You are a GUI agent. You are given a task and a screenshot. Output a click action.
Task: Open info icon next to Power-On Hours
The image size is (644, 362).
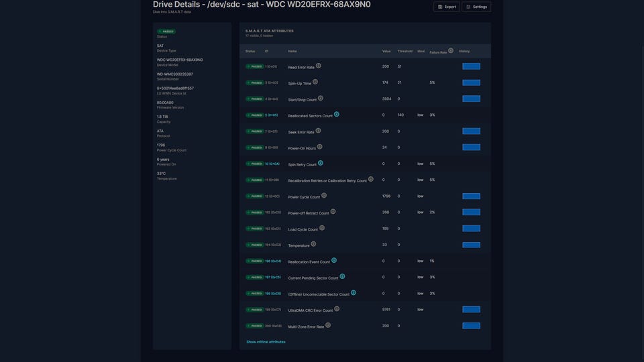click(319, 147)
